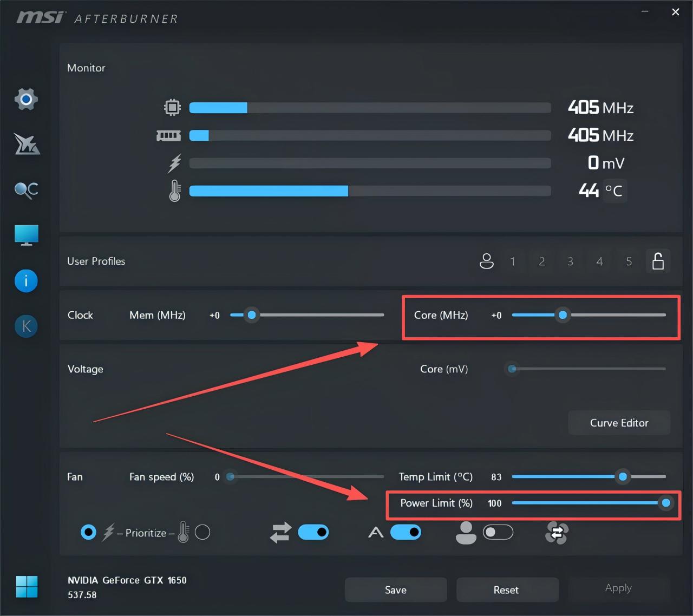Click the Reset button
Image resolution: width=693 pixels, height=616 pixels.
(506, 590)
